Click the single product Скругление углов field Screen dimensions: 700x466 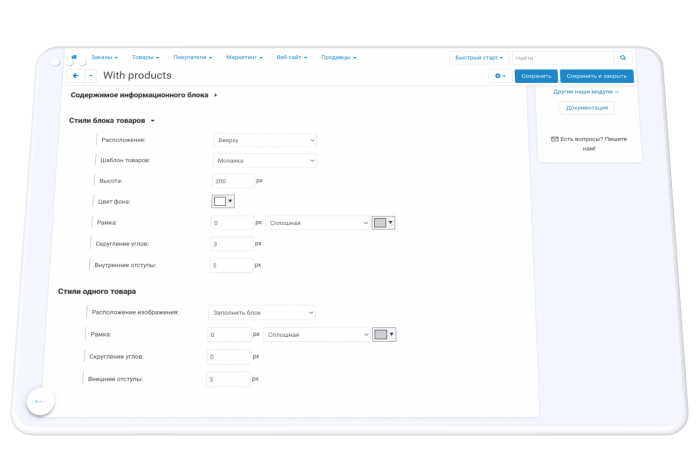tap(229, 357)
